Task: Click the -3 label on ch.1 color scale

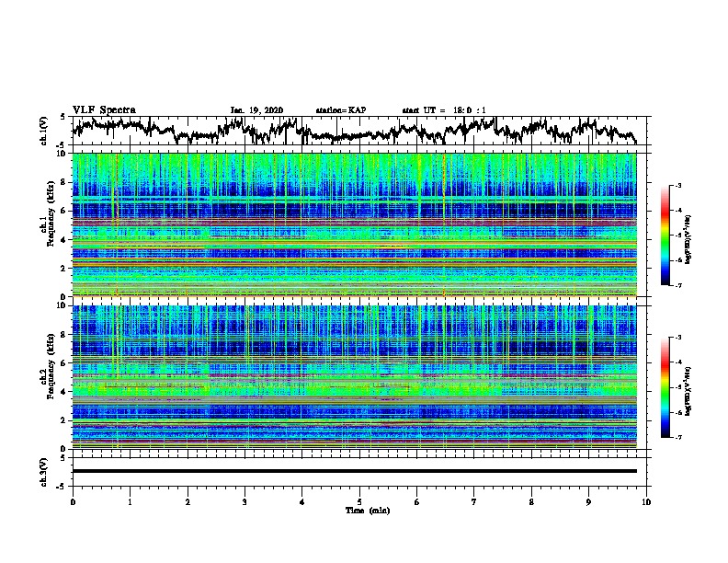Action: [677, 185]
